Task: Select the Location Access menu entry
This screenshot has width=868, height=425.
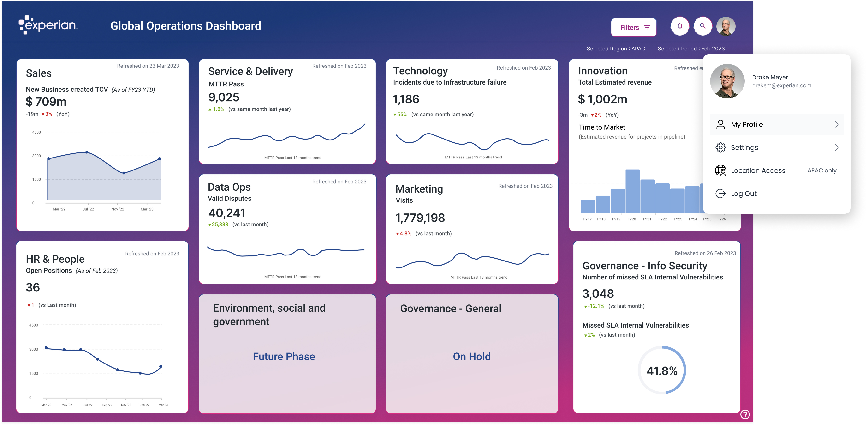Action: point(758,171)
